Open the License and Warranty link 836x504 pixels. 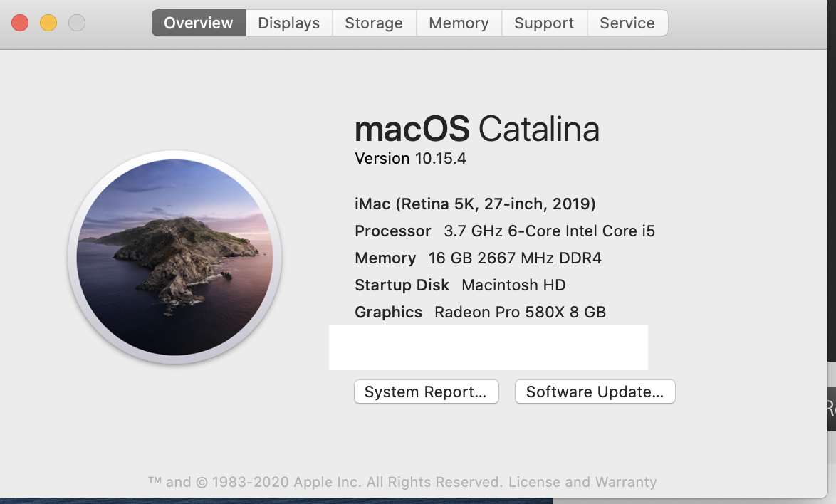(582, 482)
